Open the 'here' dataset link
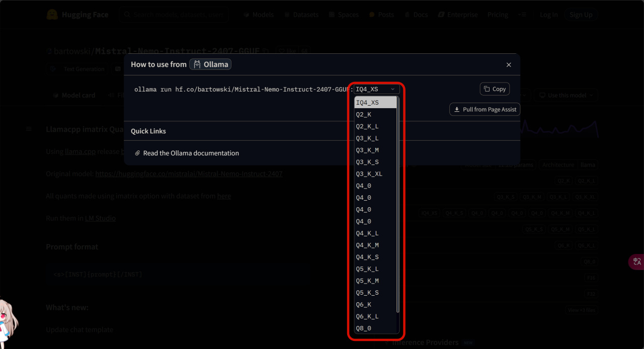This screenshot has height=349, width=644. pos(224,196)
